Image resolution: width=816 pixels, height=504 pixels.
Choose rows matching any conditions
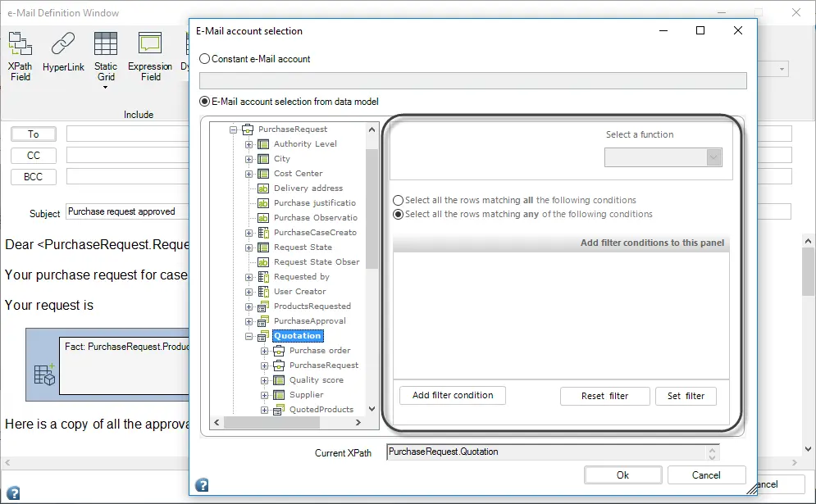pos(398,214)
